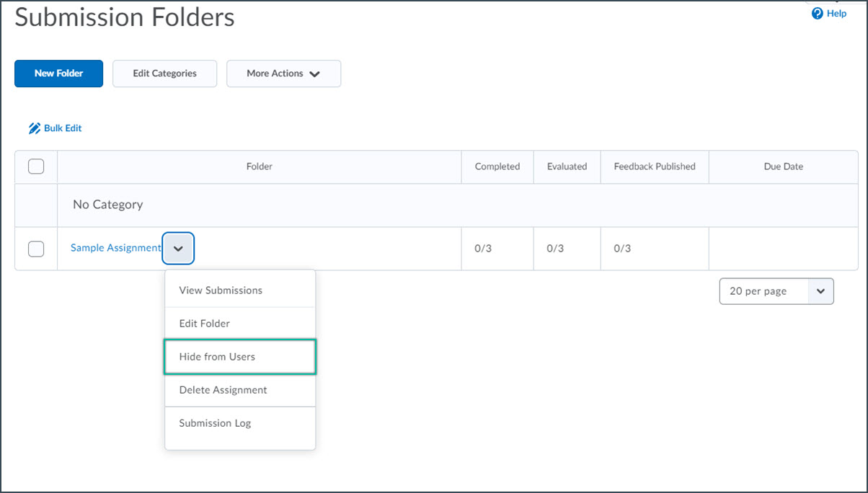Image resolution: width=868 pixels, height=493 pixels.
Task: Open the Sample Assignment link
Action: pyautogui.click(x=115, y=248)
